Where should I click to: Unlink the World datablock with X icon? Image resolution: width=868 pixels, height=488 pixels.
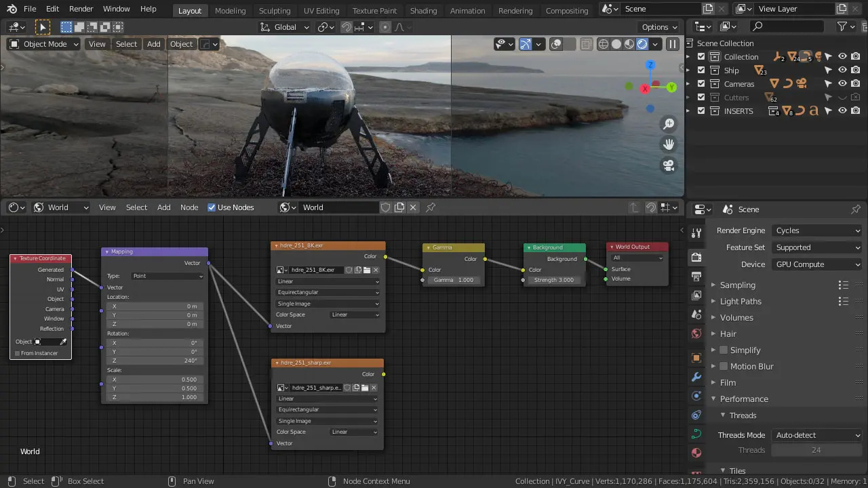pyautogui.click(x=413, y=207)
